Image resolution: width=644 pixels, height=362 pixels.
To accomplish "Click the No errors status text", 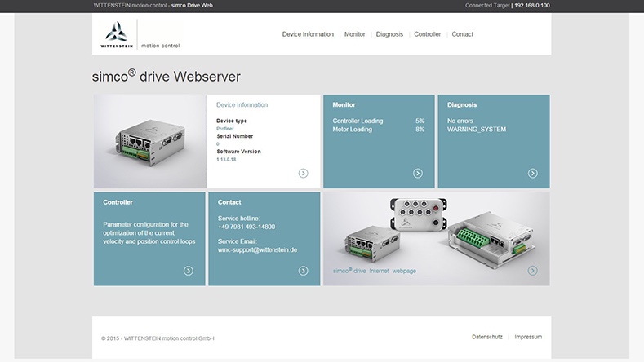I will tap(460, 121).
